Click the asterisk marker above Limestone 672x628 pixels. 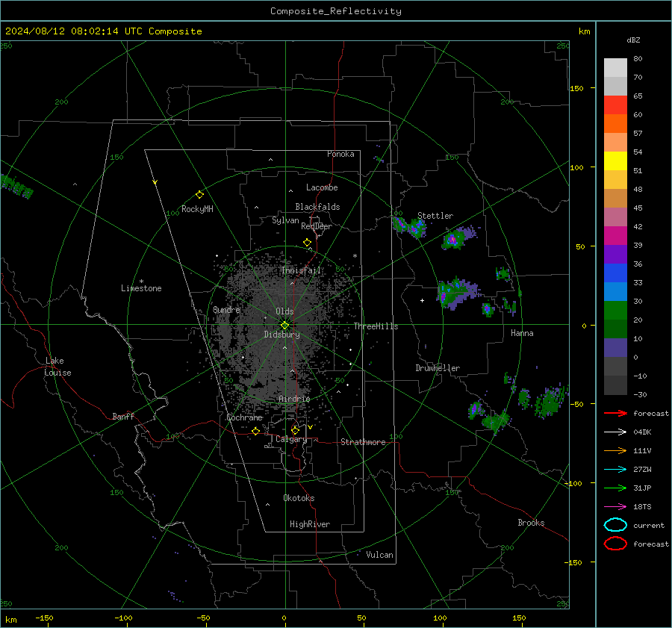click(x=141, y=282)
